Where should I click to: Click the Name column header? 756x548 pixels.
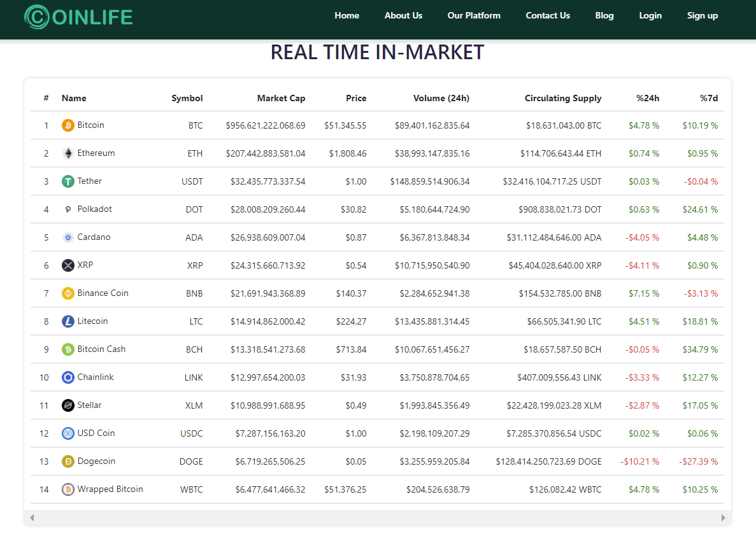tap(74, 98)
